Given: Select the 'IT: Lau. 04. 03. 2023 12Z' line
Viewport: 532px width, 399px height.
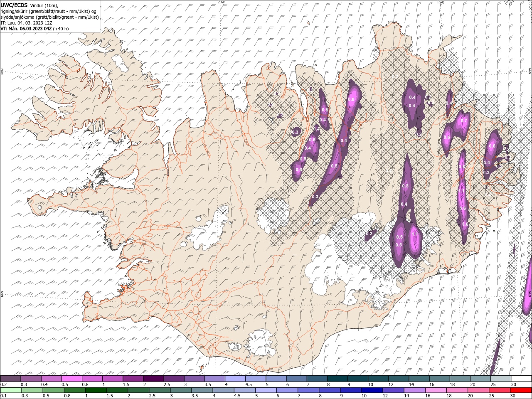Looking at the screenshot, I should [x=26, y=23].
